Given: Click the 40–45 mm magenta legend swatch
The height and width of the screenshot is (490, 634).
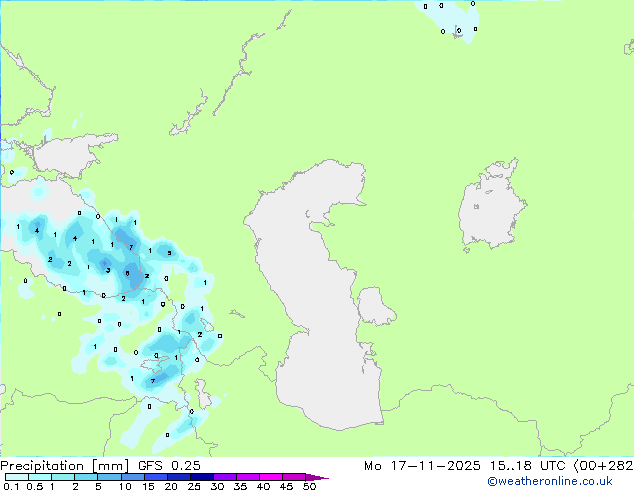Looking at the screenshot, I should [x=271, y=477].
